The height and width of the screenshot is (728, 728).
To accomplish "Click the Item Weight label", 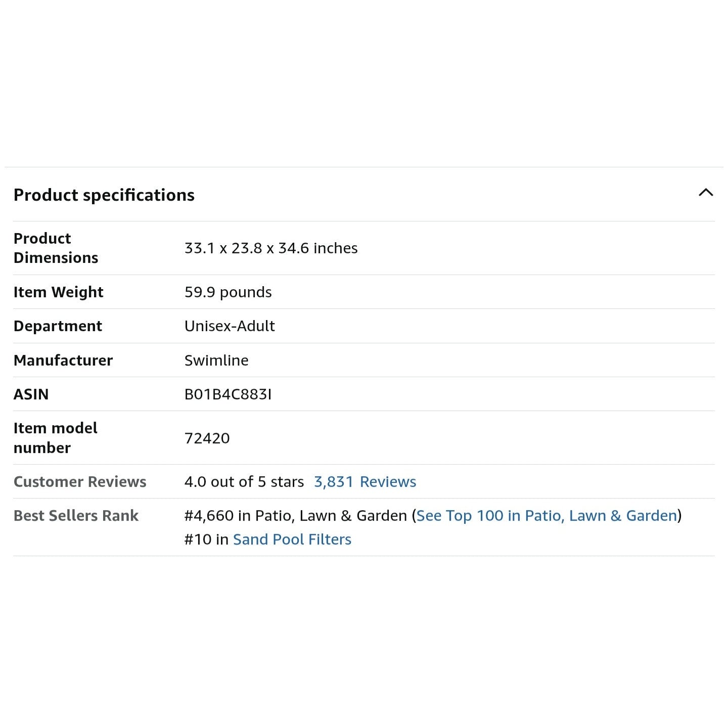I will click(59, 292).
